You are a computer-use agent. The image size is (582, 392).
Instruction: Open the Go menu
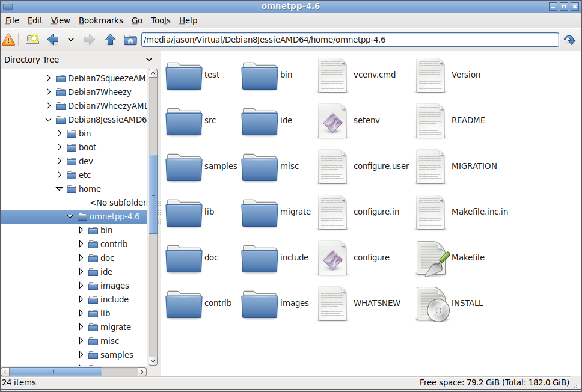[x=137, y=20]
